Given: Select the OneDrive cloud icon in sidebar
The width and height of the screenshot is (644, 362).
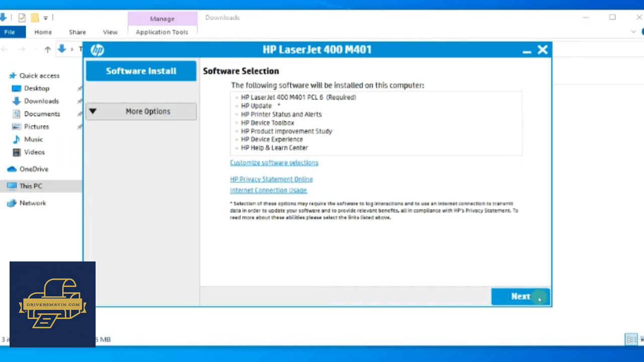Looking at the screenshot, I should point(12,169).
